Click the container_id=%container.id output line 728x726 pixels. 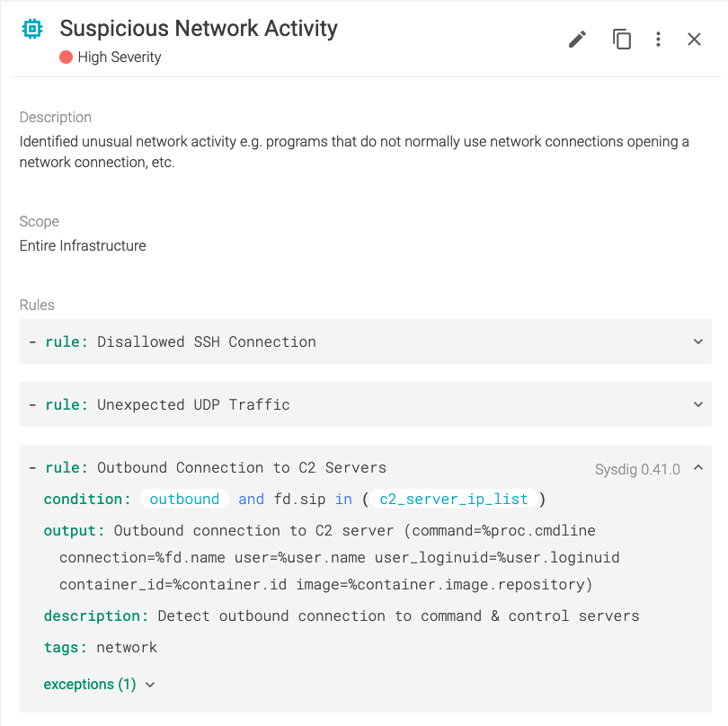point(325,584)
